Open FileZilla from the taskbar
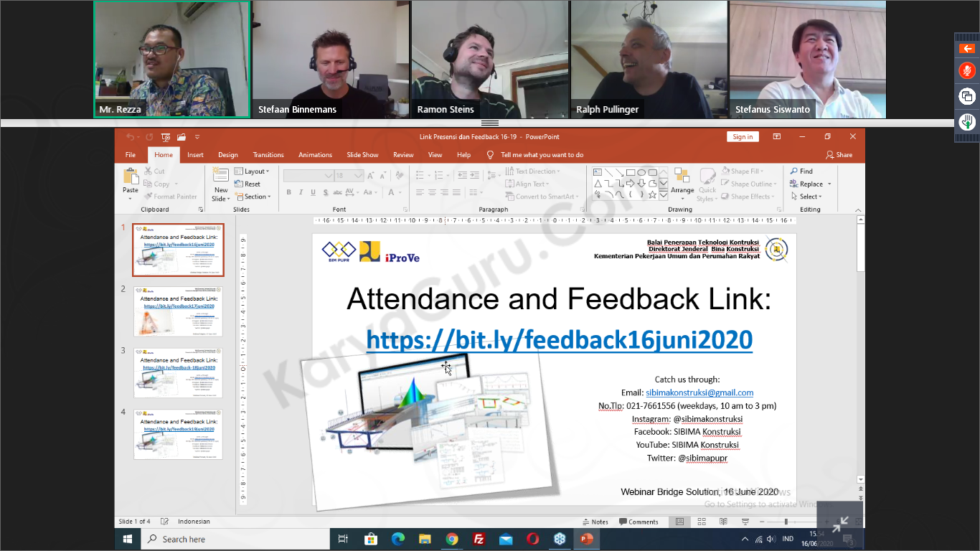 [x=479, y=539]
